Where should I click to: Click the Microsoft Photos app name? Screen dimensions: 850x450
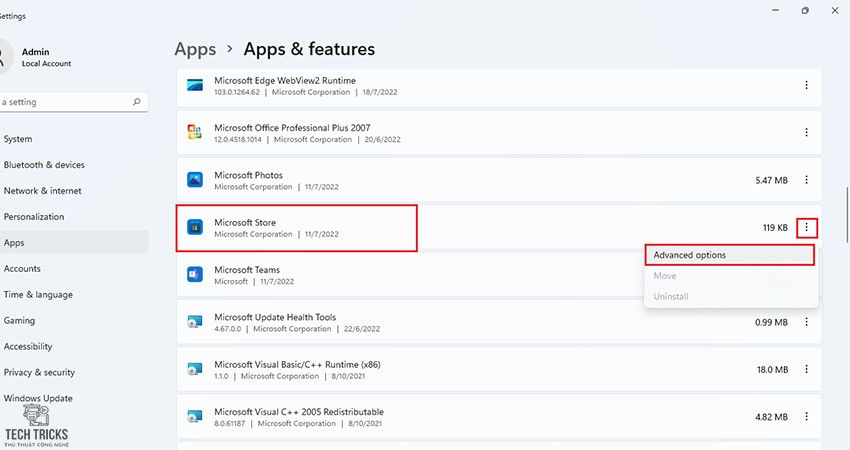tap(248, 175)
